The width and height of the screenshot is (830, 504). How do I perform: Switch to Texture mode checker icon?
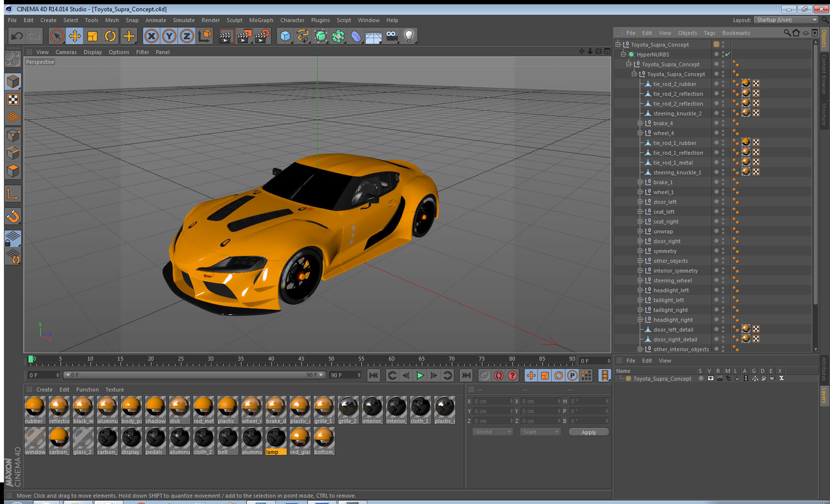point(13,100)
